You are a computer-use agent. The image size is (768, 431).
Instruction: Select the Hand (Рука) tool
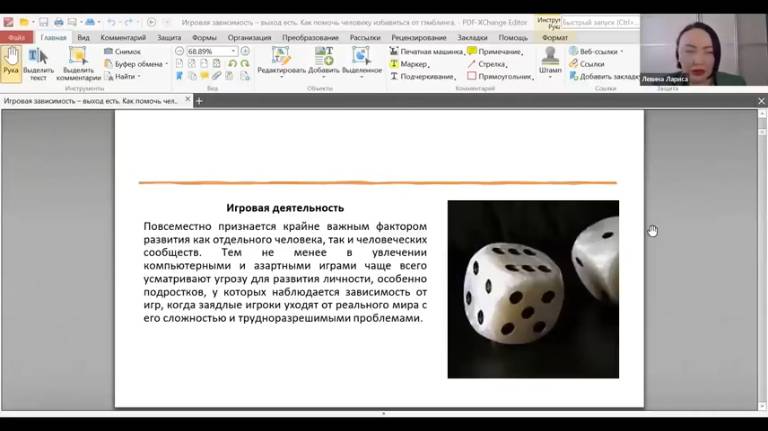(11, 64)
